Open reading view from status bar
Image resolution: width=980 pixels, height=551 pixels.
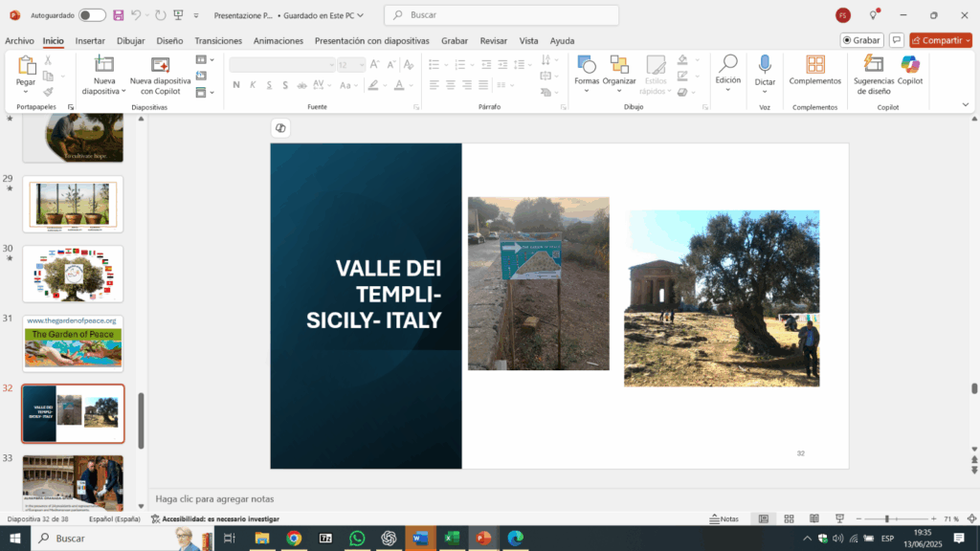point(813,518)
